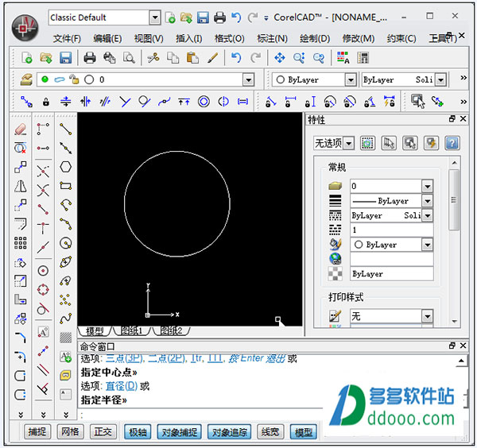The width and height of the screenshot is (477, 448).
Task: Click the Undo arrow in standard toolbar
Action: point(236,58)
